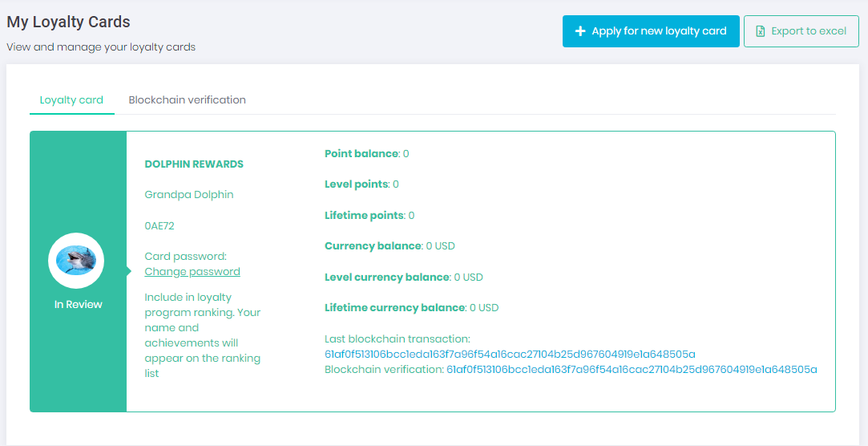Click the Lifetime currency balance row
This screenshot has height=446, width=868.
click(411, 308)
